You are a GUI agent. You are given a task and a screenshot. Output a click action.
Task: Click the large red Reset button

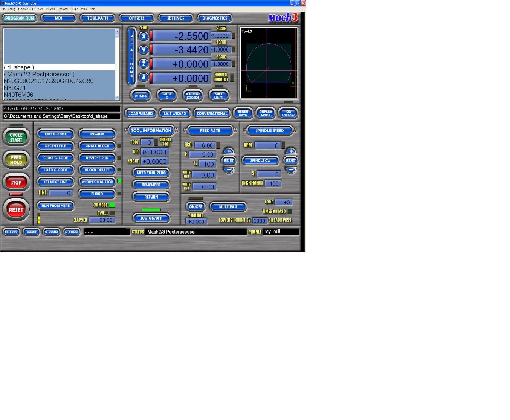(16, 209)
